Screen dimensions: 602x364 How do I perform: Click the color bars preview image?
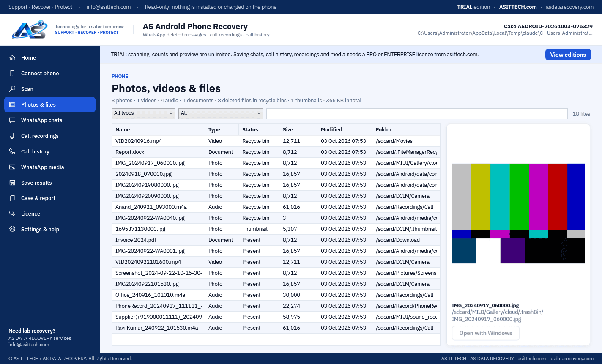(x=518, y=213)
